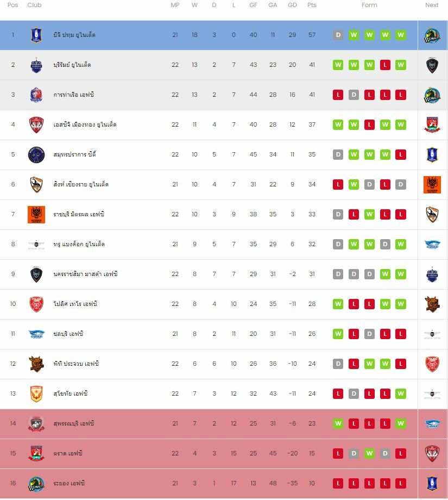
Task: Open the การท่าเรือ เอฟซี club logo
Action: pos(36,95)
